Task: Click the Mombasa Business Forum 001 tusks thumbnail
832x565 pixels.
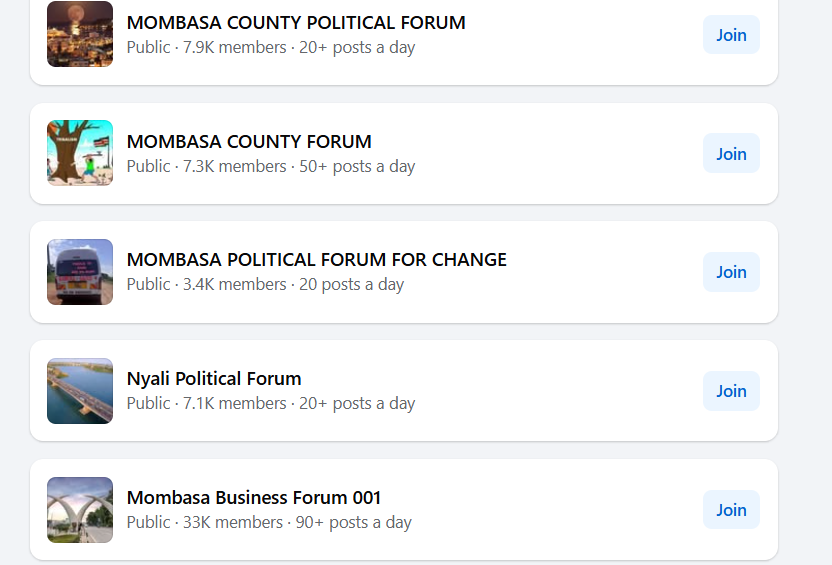Action: click(x=80, y=510)
